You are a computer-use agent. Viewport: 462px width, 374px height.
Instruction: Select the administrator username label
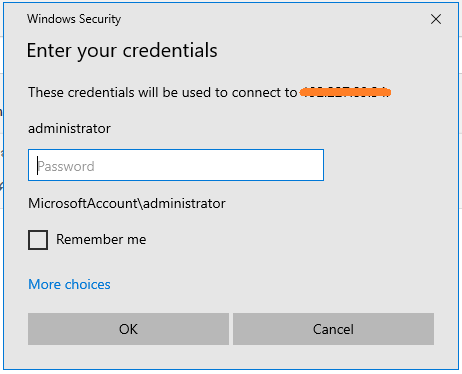(x=69, y=128)
